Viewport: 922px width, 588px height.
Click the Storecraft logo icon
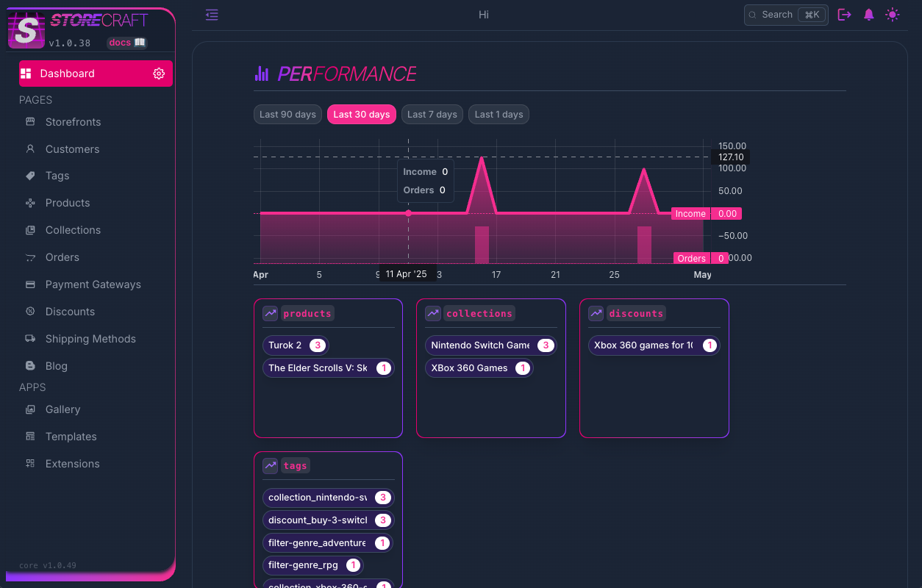tap(26, 30)
